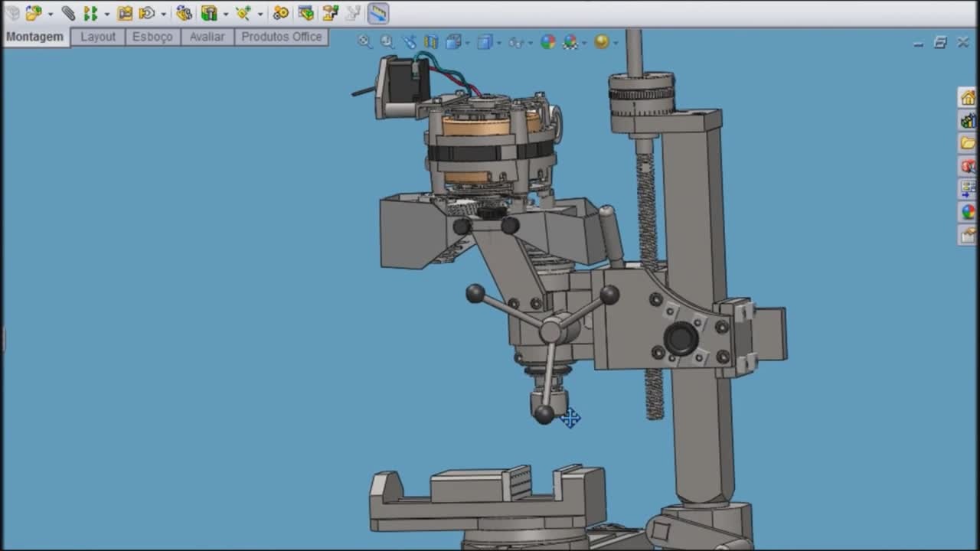Open the View Orientation dropdown arrow
This screenshot has height=551, width=980.
click(x=467, y=43)
